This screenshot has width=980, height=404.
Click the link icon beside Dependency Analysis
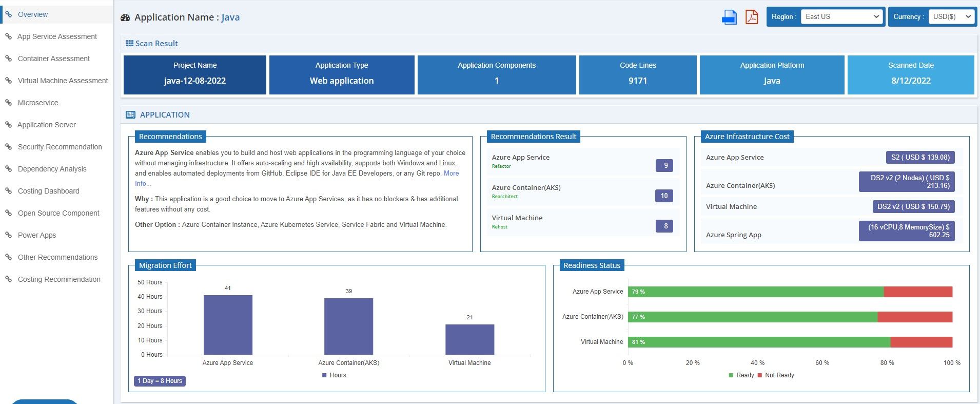tap(9, 169)
